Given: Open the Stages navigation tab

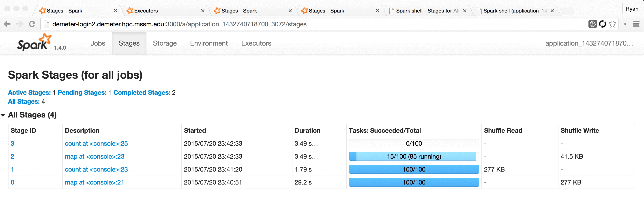Looking at the screenshot, I should [x=129, y=43].
